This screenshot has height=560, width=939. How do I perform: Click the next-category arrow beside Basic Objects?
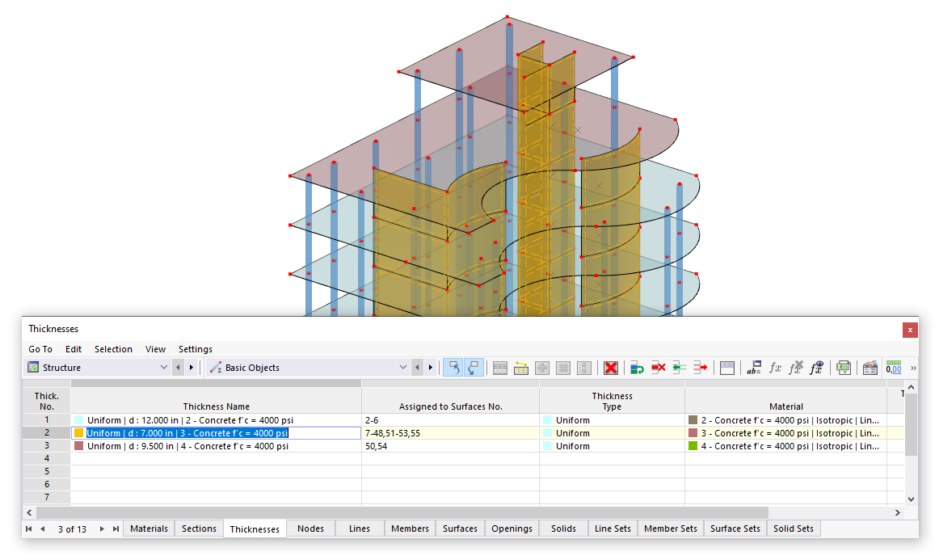429,367
